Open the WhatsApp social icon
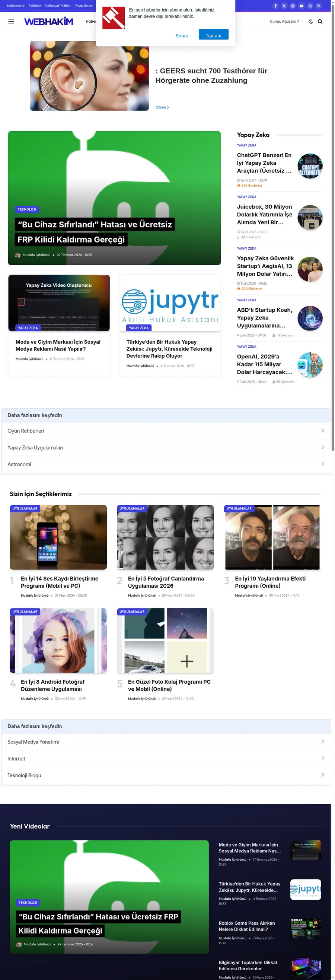Screen dimensions: 335x980 tap(310, 6)
